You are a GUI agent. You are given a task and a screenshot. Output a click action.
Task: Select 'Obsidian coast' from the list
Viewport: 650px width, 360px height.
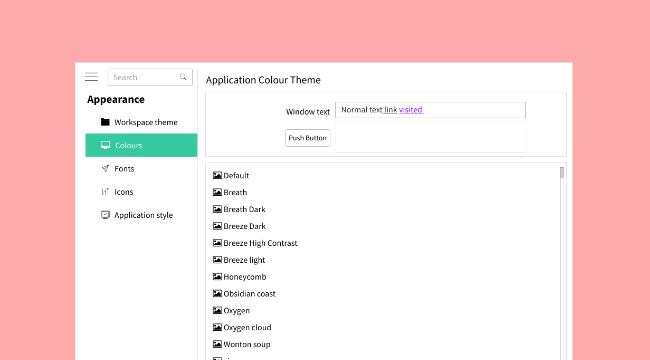pyautogui.click(x=249, y=294)
